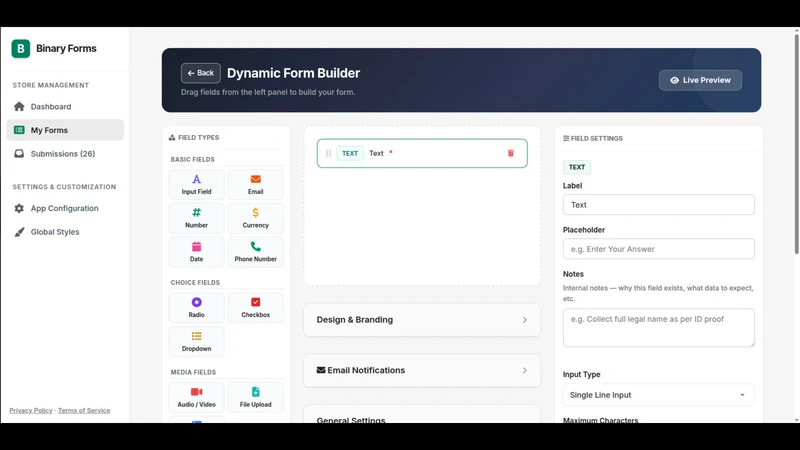Open the Global Styles brush icon
This screenshot has height=450, width=800.
[x=19, y=232]
